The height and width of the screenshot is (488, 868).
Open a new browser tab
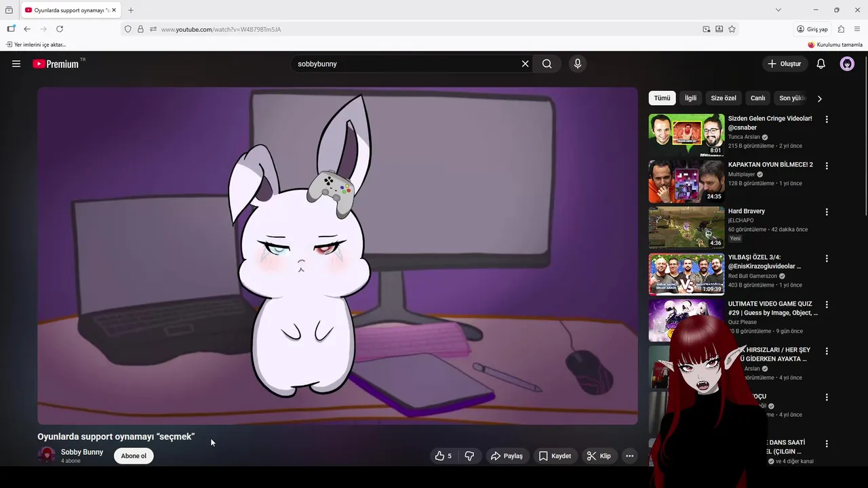pos(131,10)
